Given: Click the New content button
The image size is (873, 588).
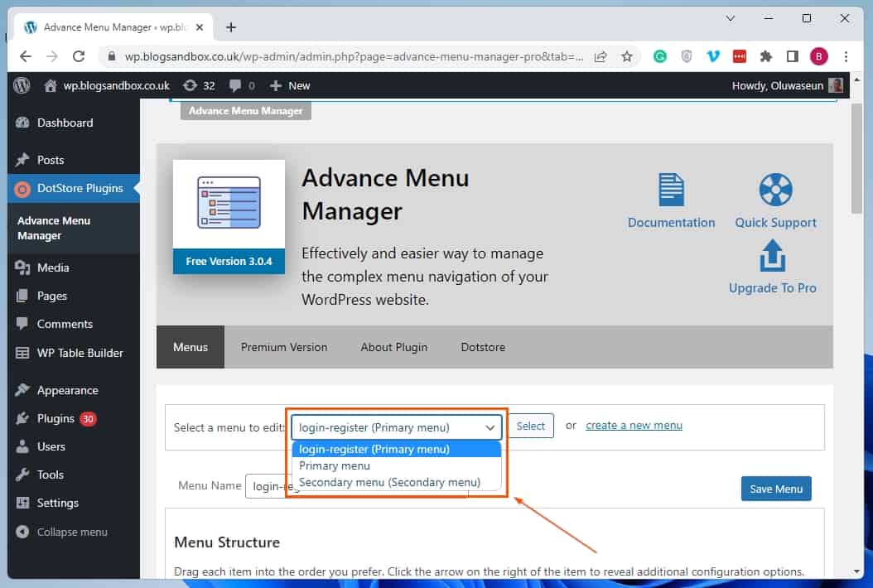Looking at the screenshot, I should coord(290,85).
